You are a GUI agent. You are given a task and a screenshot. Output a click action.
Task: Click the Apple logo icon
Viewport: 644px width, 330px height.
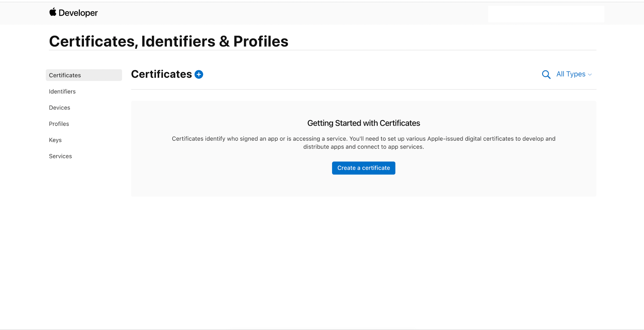tap(53, 12)
